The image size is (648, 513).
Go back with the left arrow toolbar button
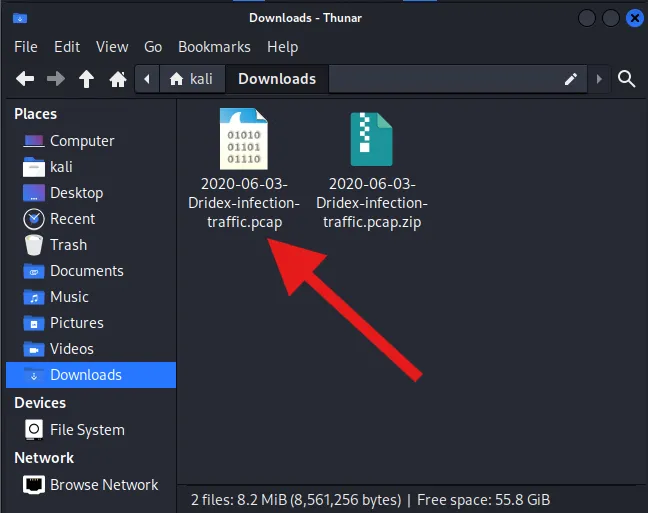[25, 79]
